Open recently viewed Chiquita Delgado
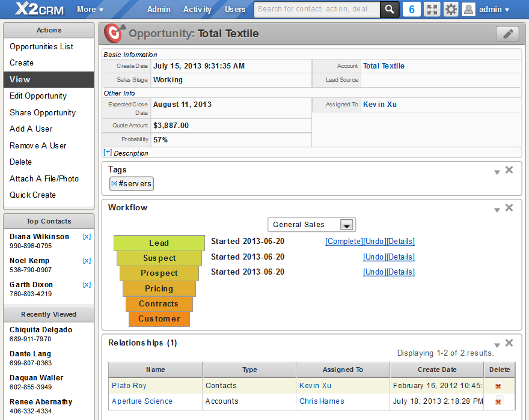Image resolution: width=529 pixels, height=420 pixels. (x=41, y=330)
